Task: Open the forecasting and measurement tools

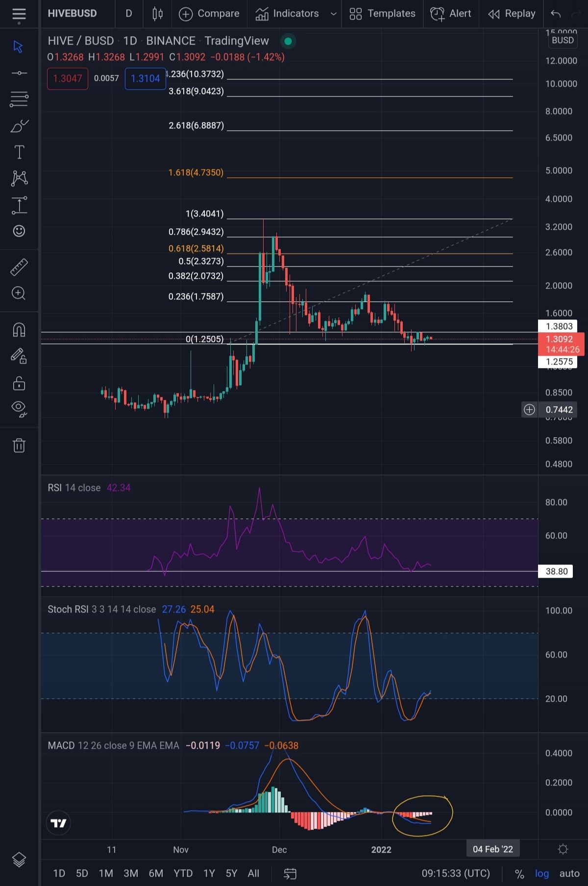Action: [x=19, y=205]
